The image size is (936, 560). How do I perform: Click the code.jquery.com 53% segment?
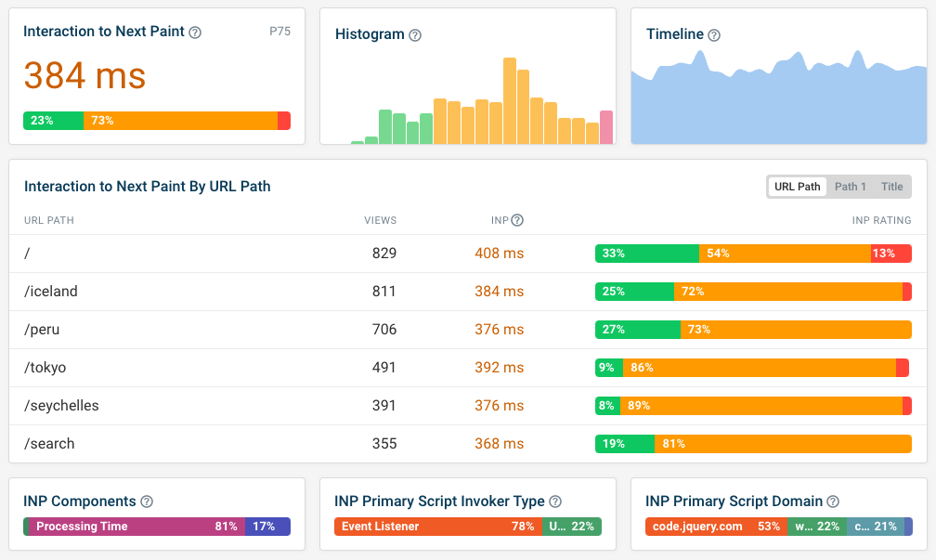[x=716, y=527]
